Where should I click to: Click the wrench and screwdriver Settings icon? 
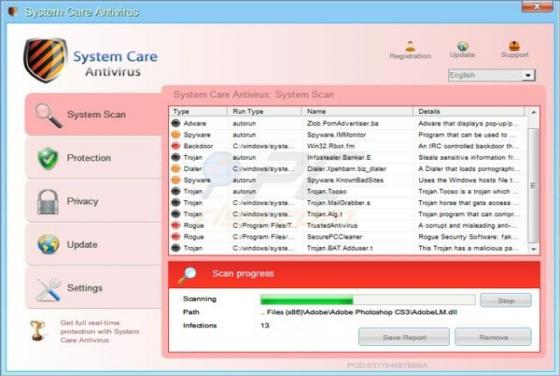click(x=48, y=289)
